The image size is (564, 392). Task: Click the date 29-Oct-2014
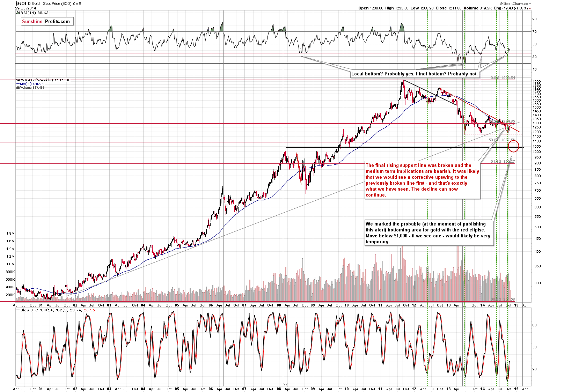25,8
